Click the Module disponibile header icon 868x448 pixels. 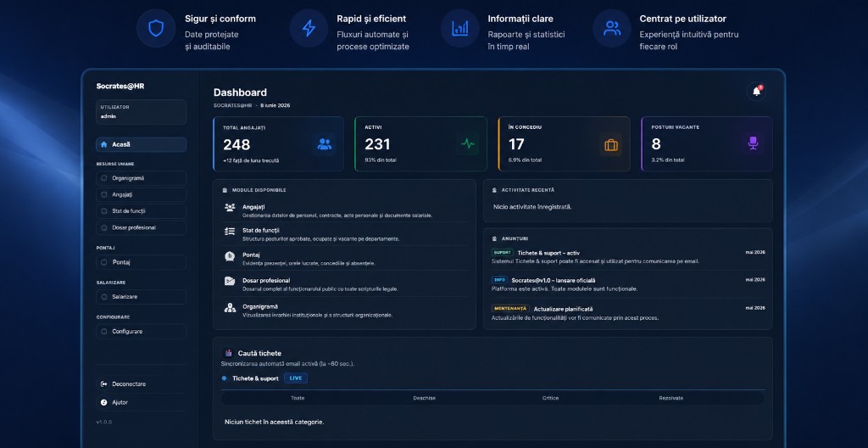tap(224, 190)
